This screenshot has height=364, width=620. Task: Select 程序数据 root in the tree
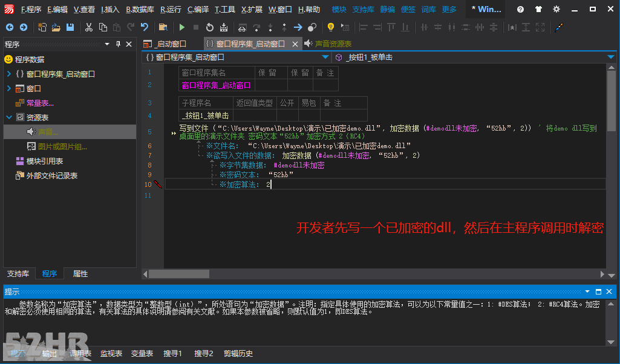[25, 59]
